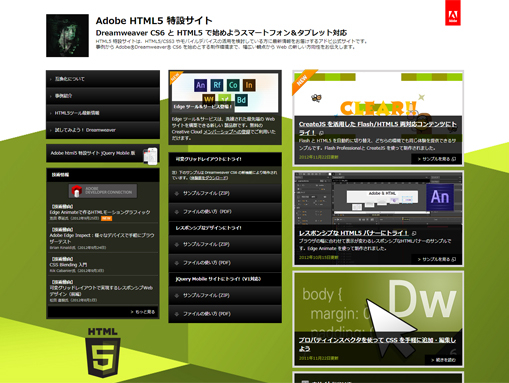Click the Edge ツール&サービス登場 caption

203,107
